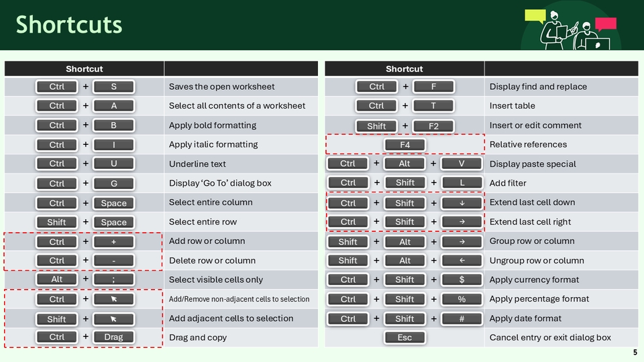
Task: Click the F2 key cap
Action: click(434, 126)
